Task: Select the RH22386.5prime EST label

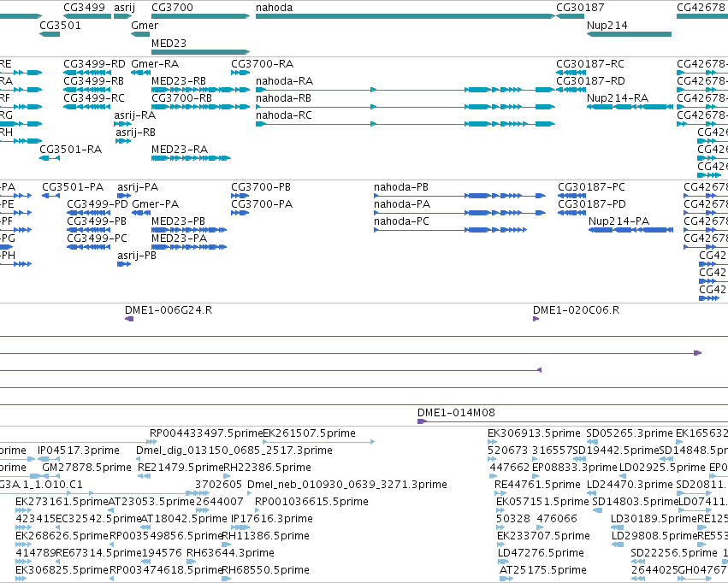Action: point(267,468)
